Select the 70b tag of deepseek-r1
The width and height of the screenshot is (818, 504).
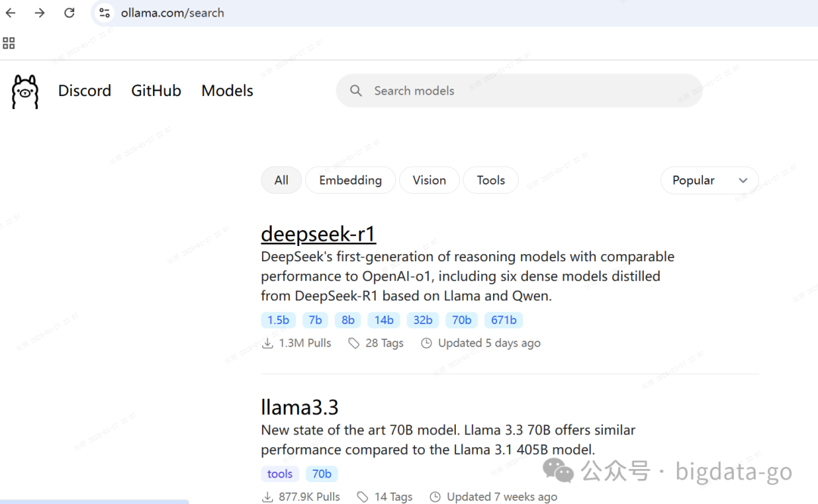click(x=462, y=320)
